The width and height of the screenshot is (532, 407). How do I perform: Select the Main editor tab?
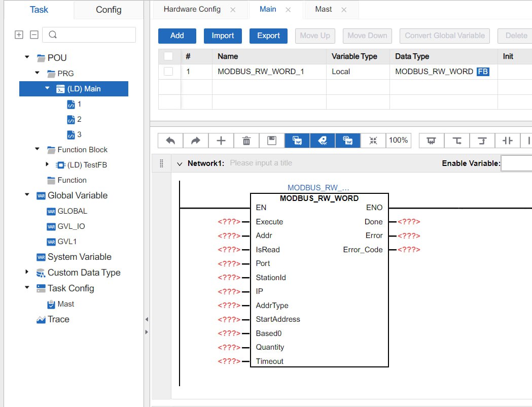(x=268, y=10)
